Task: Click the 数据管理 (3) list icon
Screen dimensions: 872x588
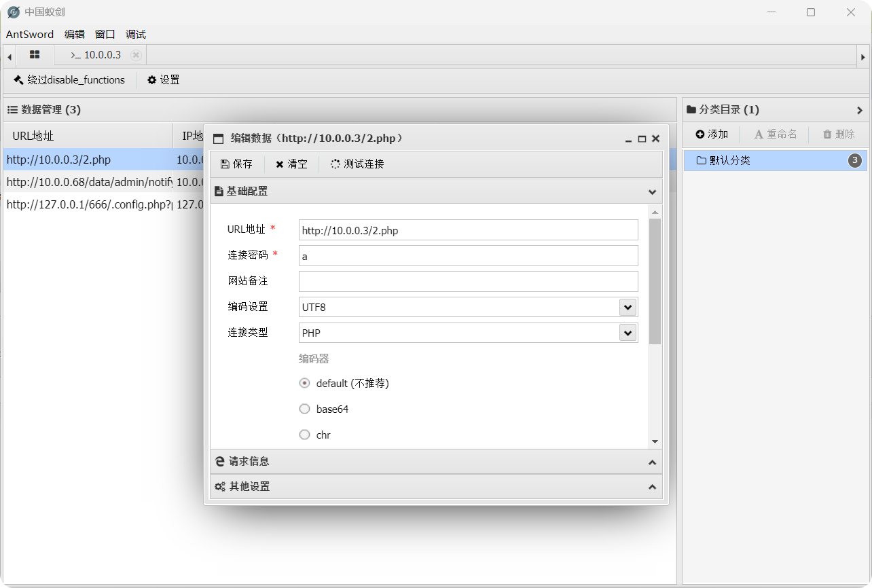Action: (x=12, y=109)
